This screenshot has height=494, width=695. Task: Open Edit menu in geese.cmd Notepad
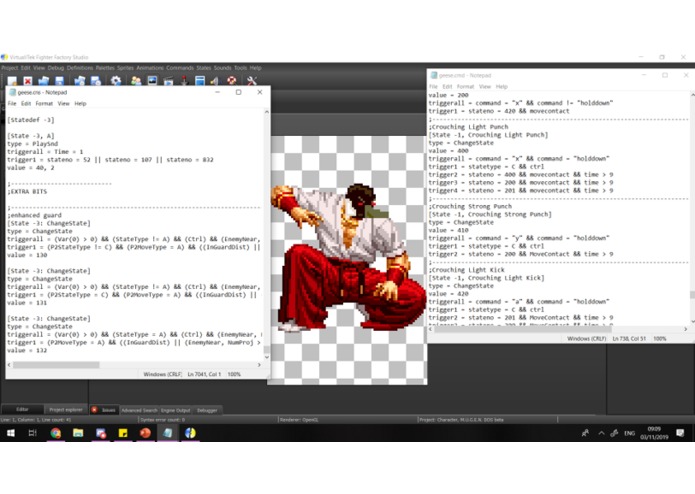tap(447, 87)
